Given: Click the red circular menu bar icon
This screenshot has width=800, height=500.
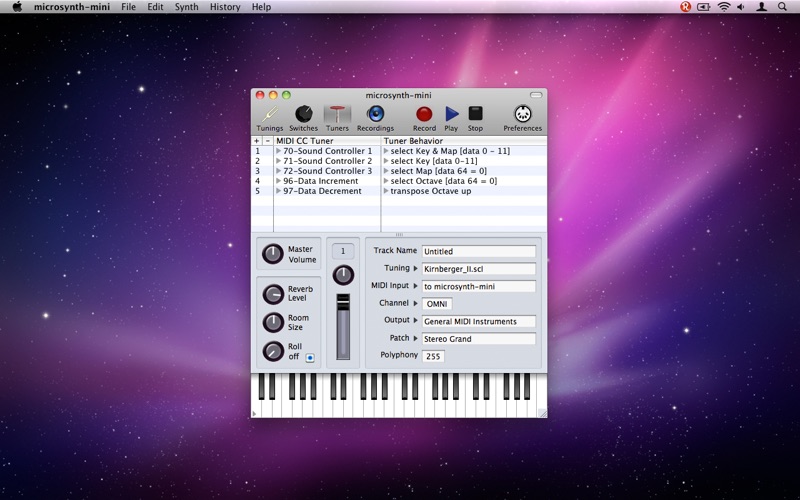Looking at the screenshot, I should coord(686,7).
